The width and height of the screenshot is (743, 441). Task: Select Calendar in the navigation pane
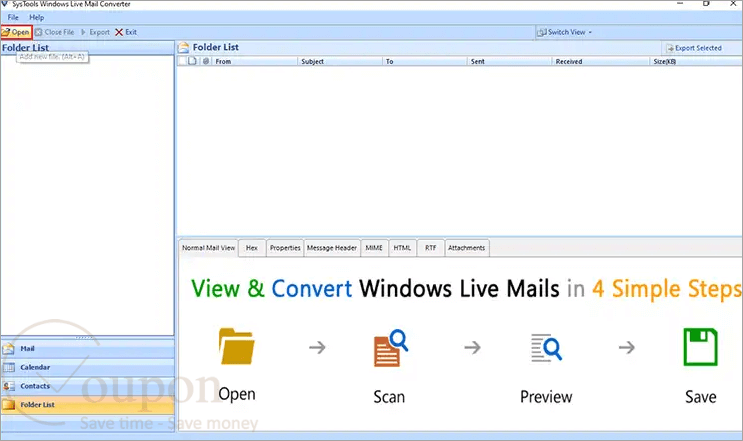click(x=87, y=367)
